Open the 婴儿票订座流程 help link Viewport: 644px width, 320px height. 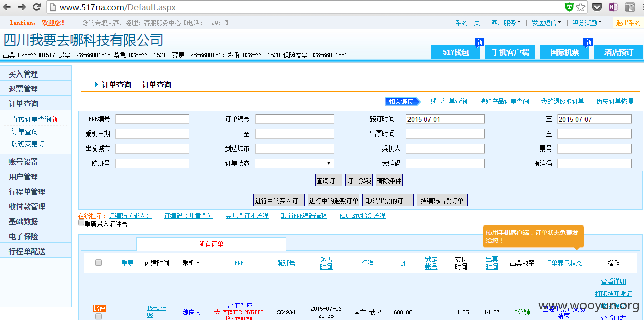[247, 216]
